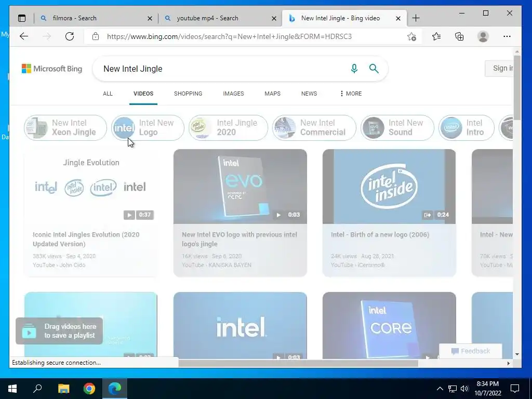Open the Intel evo video thumbnail
The image size is (532, 399).
click(x=240, y=187)
